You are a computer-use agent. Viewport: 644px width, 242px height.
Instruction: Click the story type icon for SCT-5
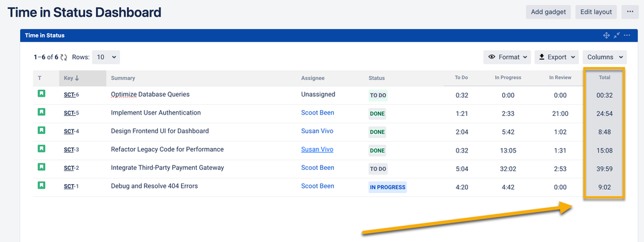41,111
